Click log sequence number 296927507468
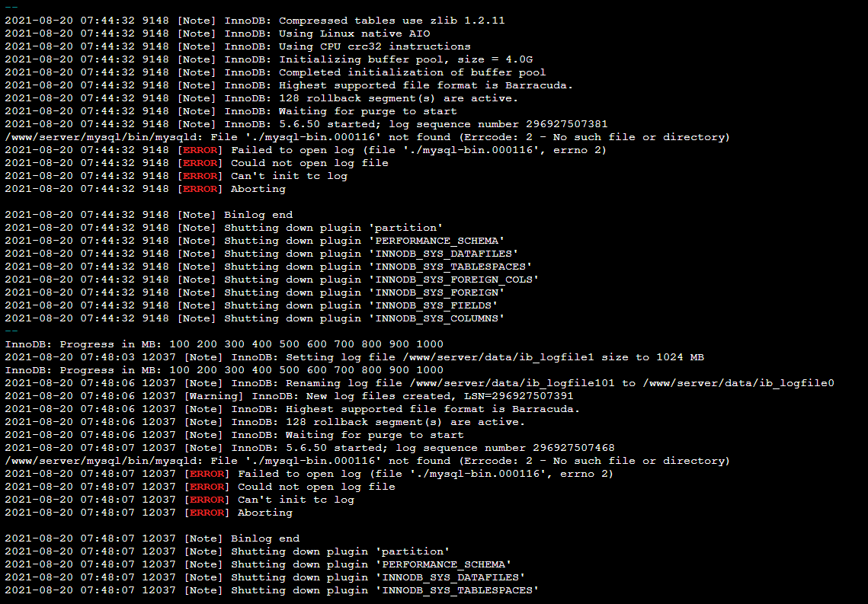This screenshot has width=868, height=604. point(574,447)
